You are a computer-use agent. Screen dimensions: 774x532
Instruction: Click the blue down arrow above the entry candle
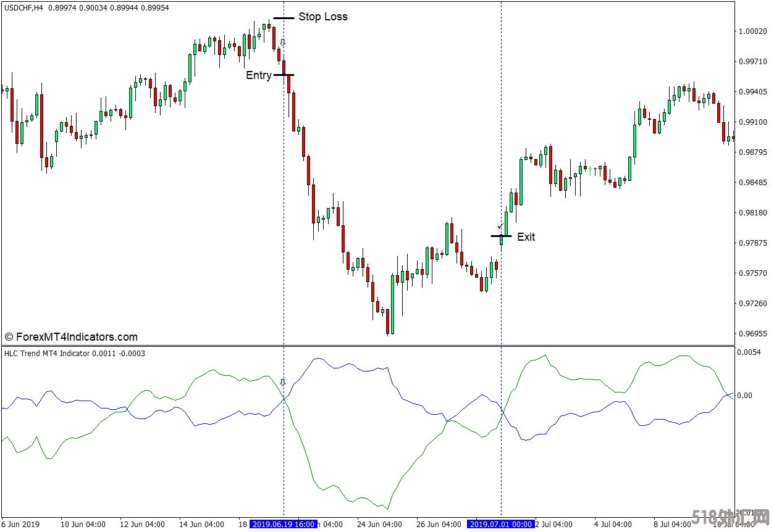coord(283,43)
